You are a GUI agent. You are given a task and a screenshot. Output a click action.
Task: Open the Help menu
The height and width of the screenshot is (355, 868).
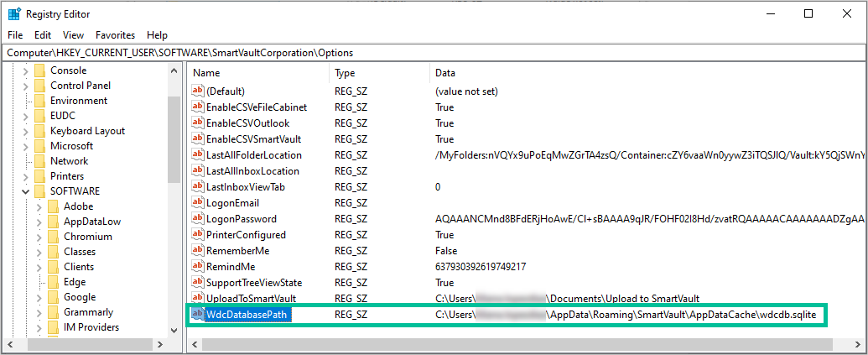157,35
